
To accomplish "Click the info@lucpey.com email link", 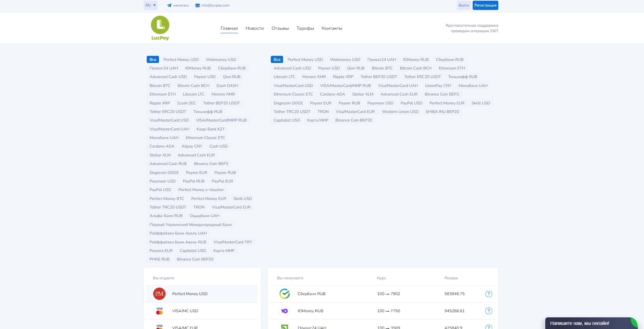I will tap(216, 5).
